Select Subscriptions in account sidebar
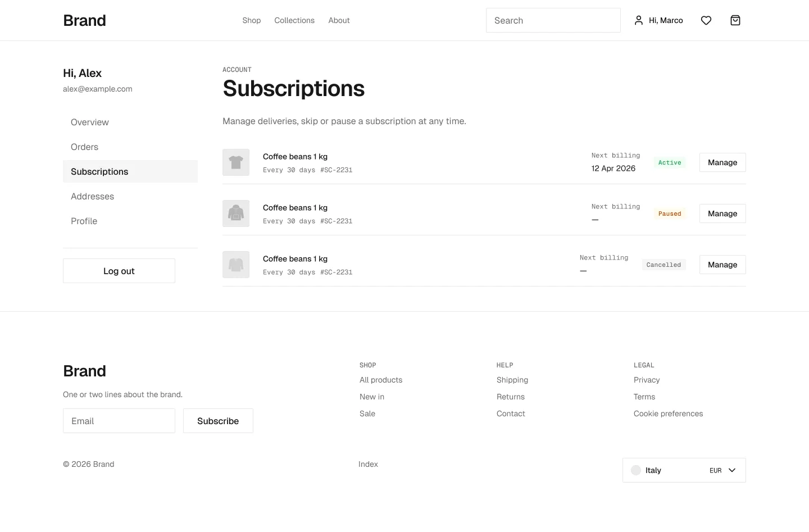This screenshot has height=532, width=809. pyautogui.click(x=130, y=171)
